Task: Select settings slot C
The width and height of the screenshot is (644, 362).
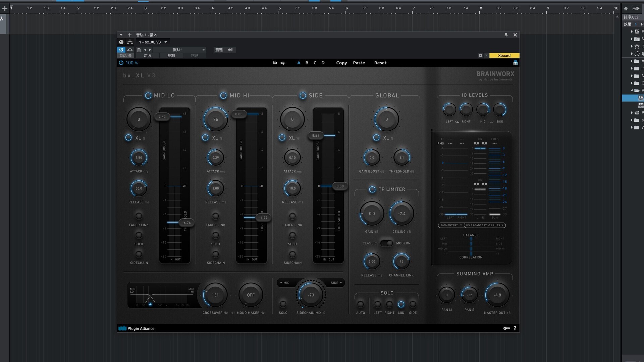Action: 315,63
